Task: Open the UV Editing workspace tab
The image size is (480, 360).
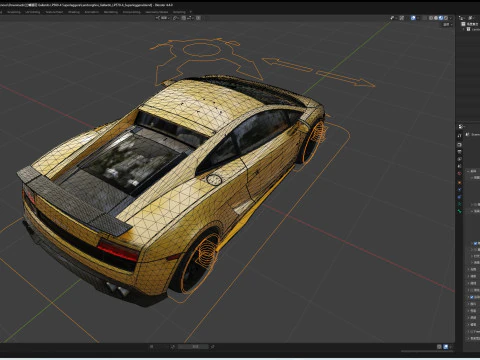Action: point(33,12)
